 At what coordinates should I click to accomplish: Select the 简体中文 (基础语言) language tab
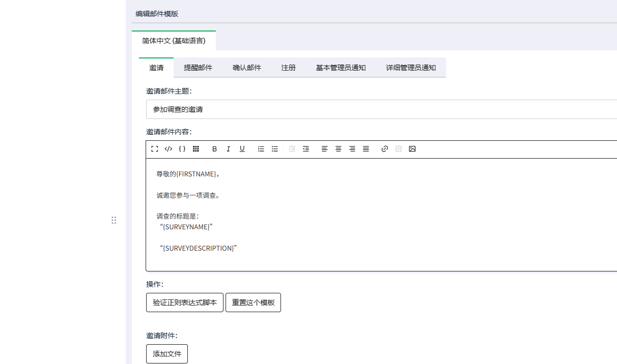pos(174,41)
